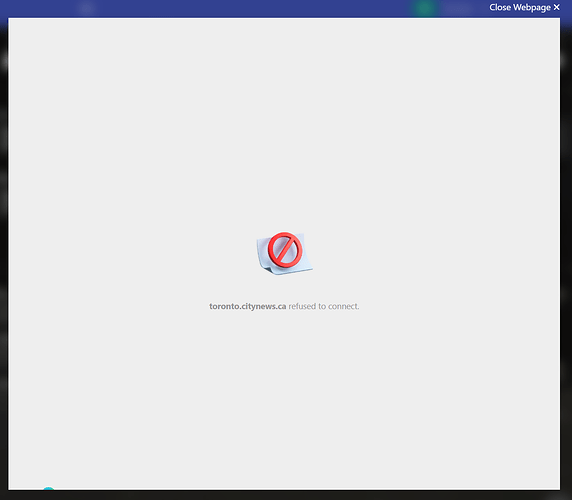Click the dark strip beneath the webpage frame
572x500 pixels.
tap(286, 495)
